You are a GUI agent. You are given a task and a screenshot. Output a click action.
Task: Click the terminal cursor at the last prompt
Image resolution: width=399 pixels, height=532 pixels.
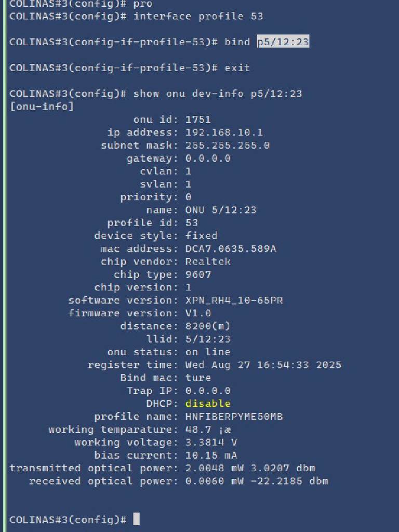[x=137, y=519]
